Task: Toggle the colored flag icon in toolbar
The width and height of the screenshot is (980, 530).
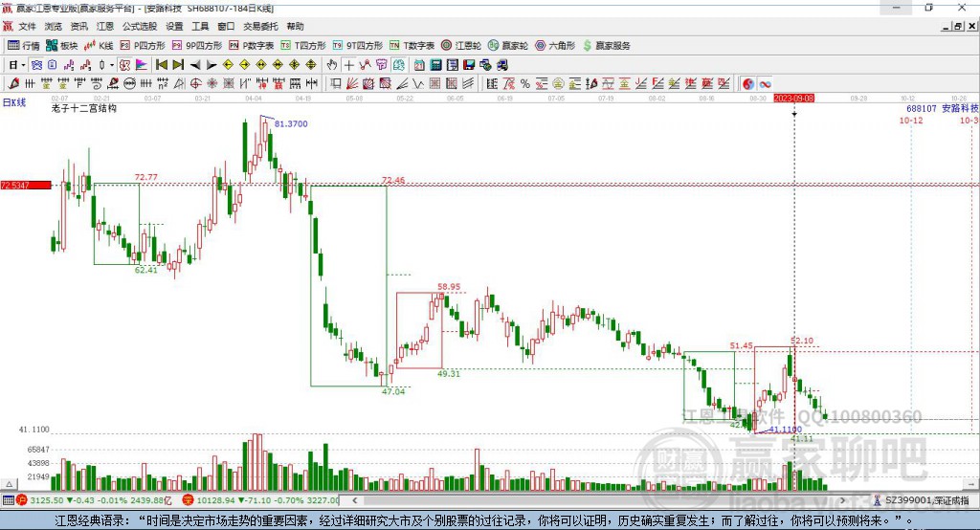Action: point(142,65)
